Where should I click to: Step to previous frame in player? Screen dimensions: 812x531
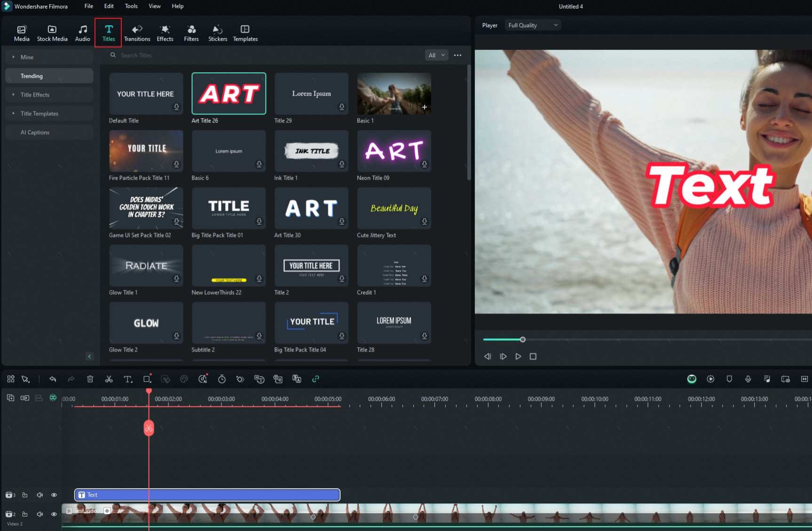488,356
